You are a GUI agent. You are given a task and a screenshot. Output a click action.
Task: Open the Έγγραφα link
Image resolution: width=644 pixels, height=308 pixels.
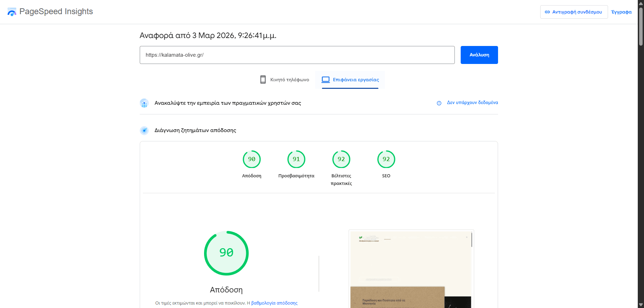[x=621, y=12]
